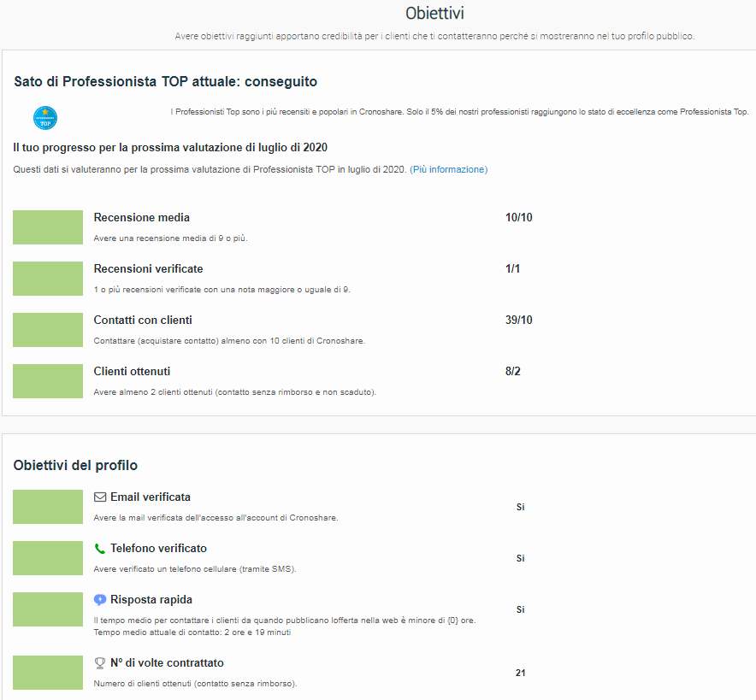Click the blue lightning speech-bubble Risposta rapida icon
This screenshot has width=756, height=700.
pyautogui.click(x=100, y=600)
